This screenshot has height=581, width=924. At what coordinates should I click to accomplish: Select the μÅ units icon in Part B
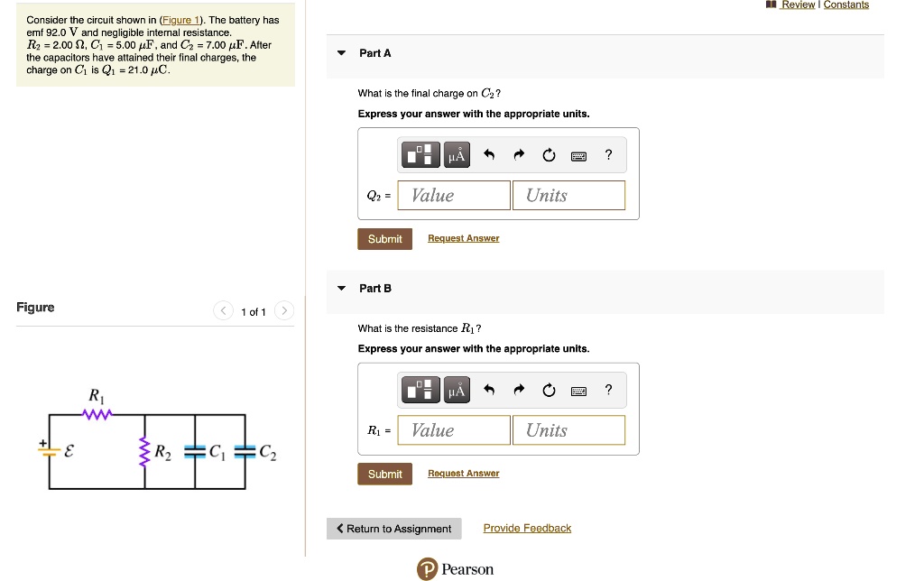(x=456, y=389)
